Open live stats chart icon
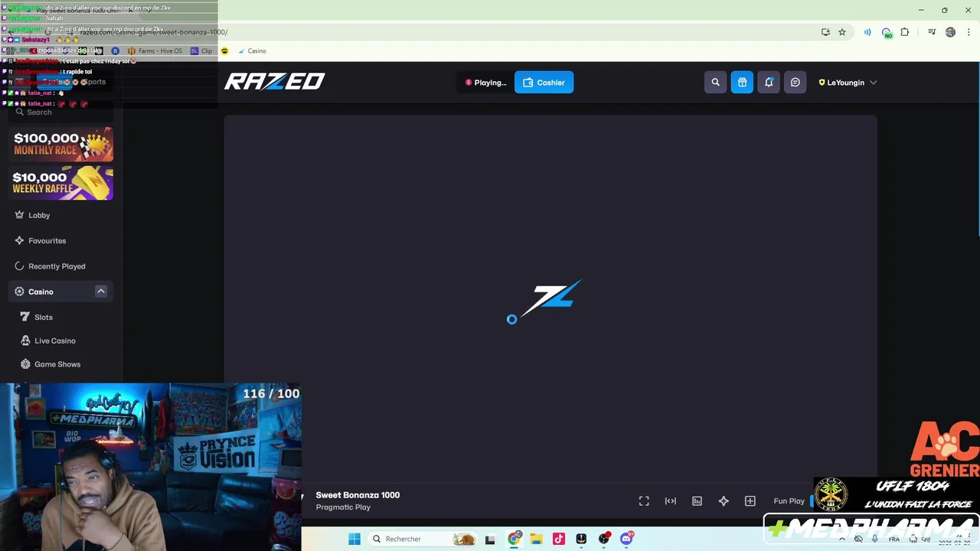 click(697, 501)
